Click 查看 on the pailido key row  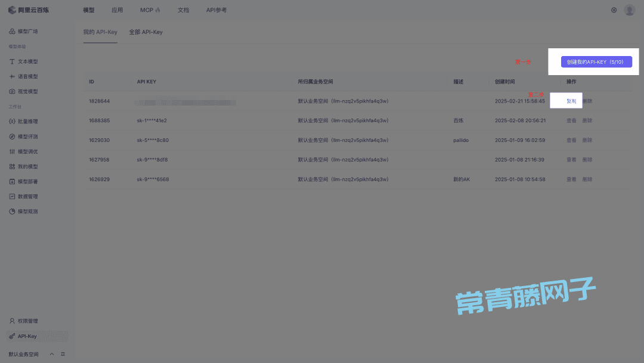(x=570, y=140)
